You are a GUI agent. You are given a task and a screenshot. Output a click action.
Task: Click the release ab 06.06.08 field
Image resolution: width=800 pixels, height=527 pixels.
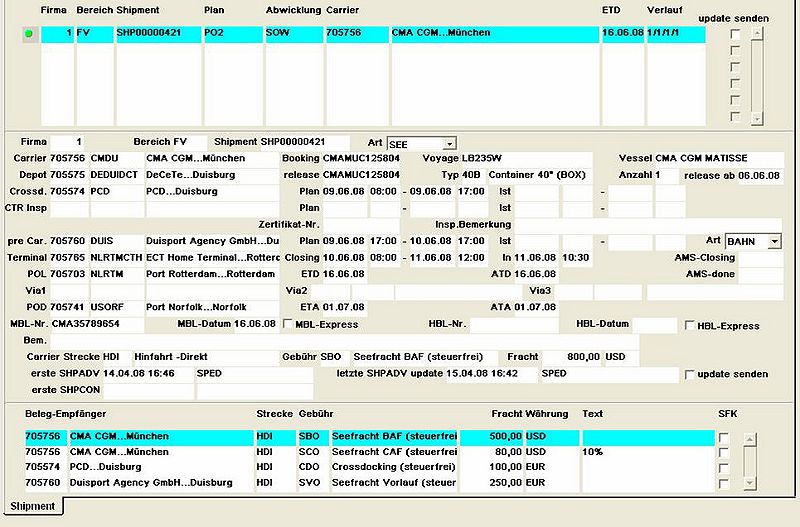click(760, 175)
